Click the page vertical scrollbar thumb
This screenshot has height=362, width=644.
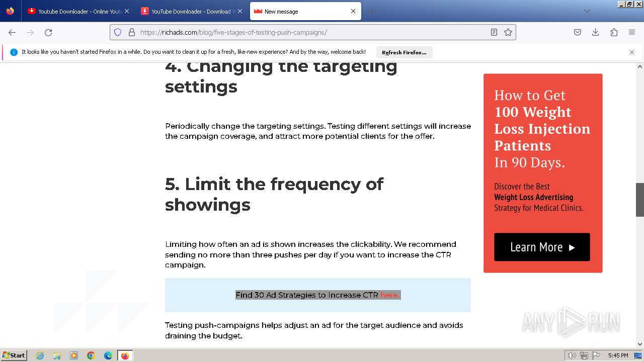click(x=640, y=200)
